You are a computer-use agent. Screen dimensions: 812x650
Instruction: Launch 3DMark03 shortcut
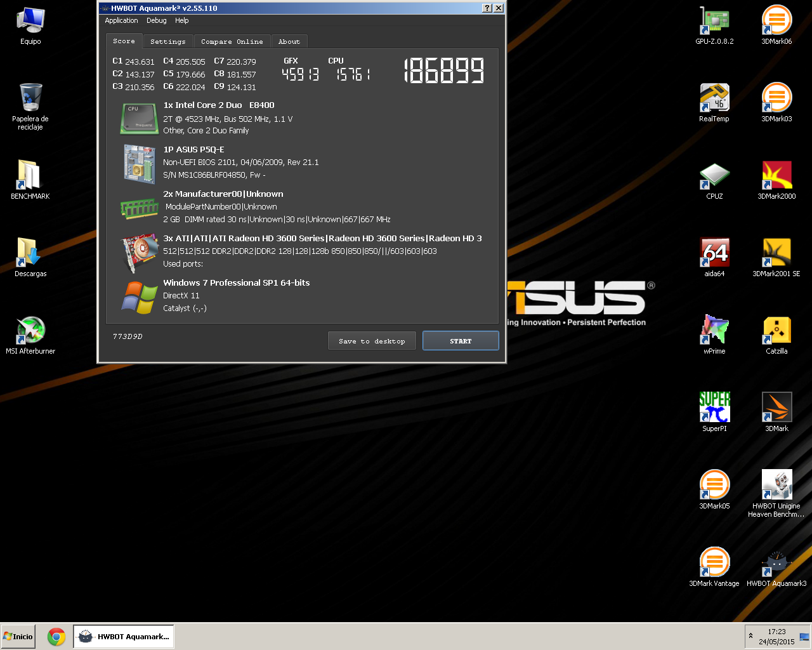(776, 103)
